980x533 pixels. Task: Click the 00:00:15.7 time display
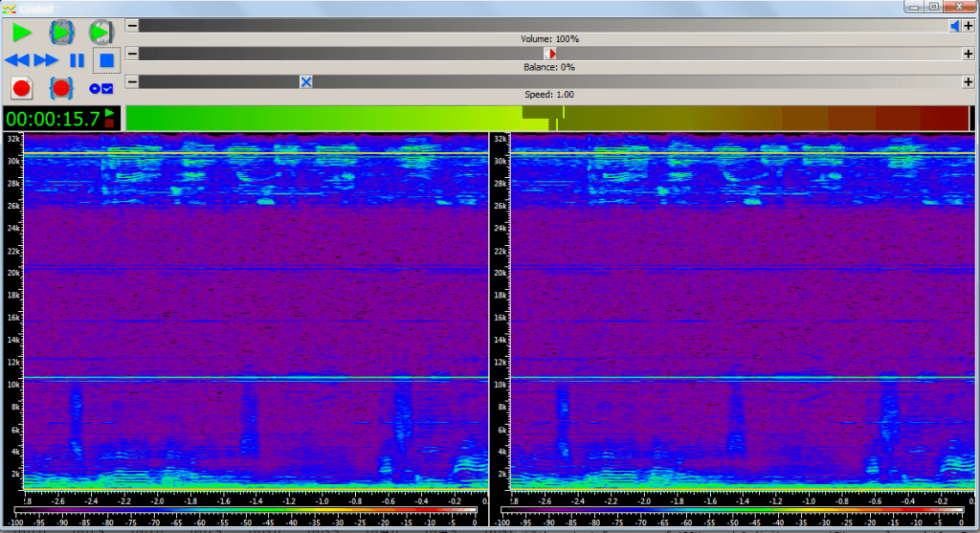[x=54, y=119]
